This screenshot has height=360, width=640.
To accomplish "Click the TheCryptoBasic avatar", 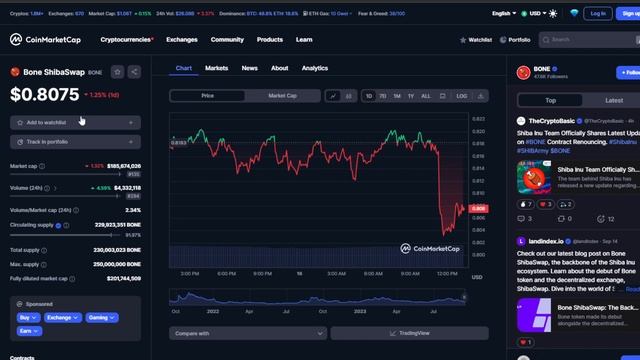I will [x=521, y=121].
